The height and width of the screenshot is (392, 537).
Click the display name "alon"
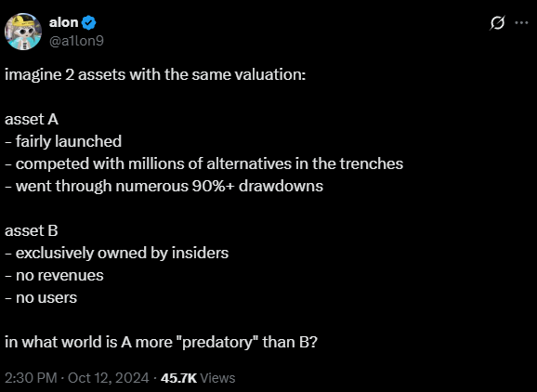(64, 22)
